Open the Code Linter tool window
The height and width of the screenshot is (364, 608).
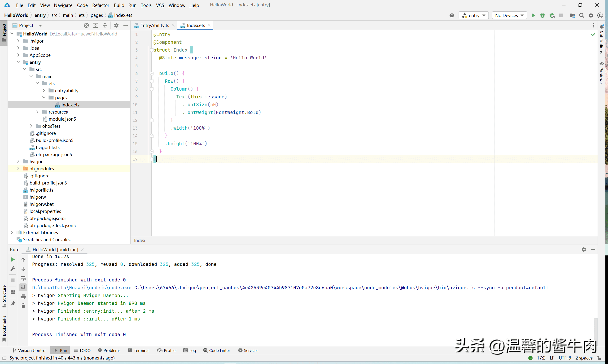(217, 350)
